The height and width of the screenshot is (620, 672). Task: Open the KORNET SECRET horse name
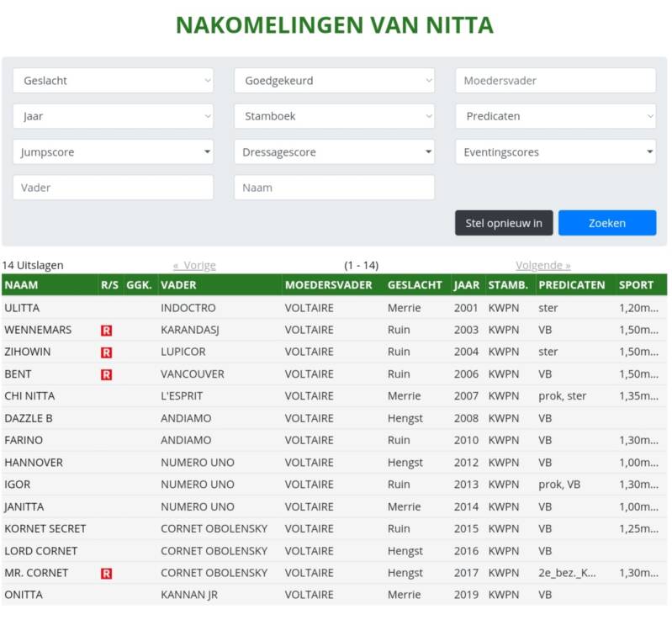pos(45,528)
